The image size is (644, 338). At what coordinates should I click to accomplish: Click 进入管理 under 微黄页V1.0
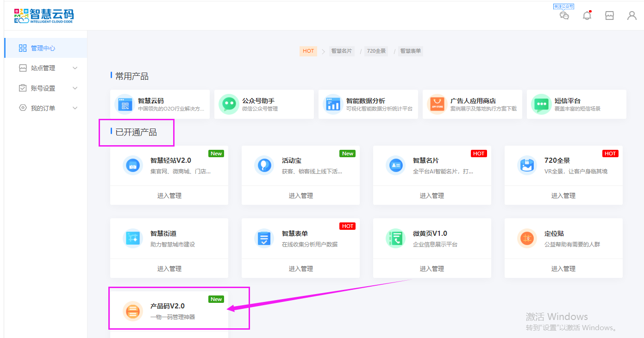coord(431,269)
